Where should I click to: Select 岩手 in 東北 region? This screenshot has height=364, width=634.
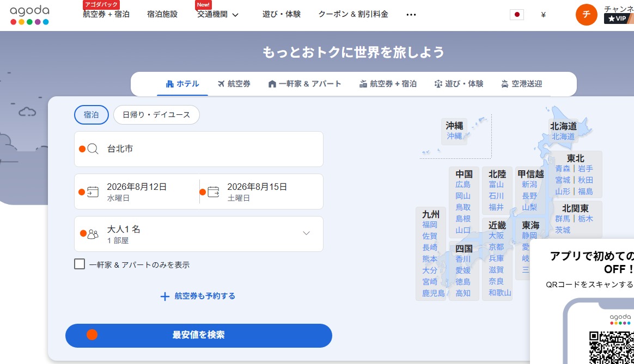(585, 169)
